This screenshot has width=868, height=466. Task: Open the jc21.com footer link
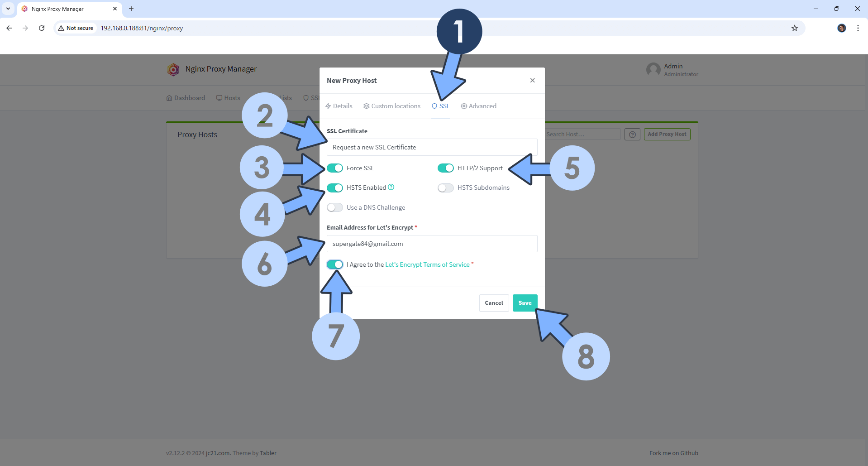218,453
